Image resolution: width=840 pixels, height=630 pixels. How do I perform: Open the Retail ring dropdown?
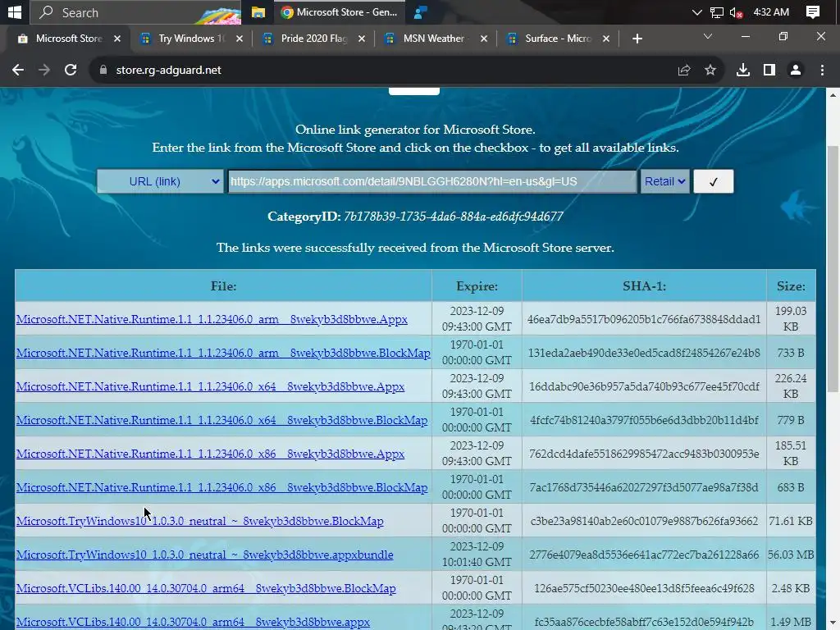(664, 181)
